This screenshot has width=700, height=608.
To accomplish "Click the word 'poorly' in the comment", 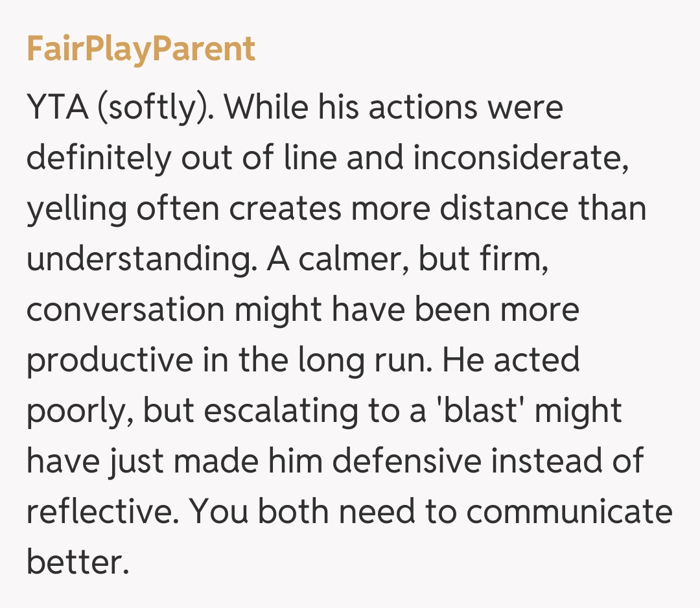I will pos(77,411).
